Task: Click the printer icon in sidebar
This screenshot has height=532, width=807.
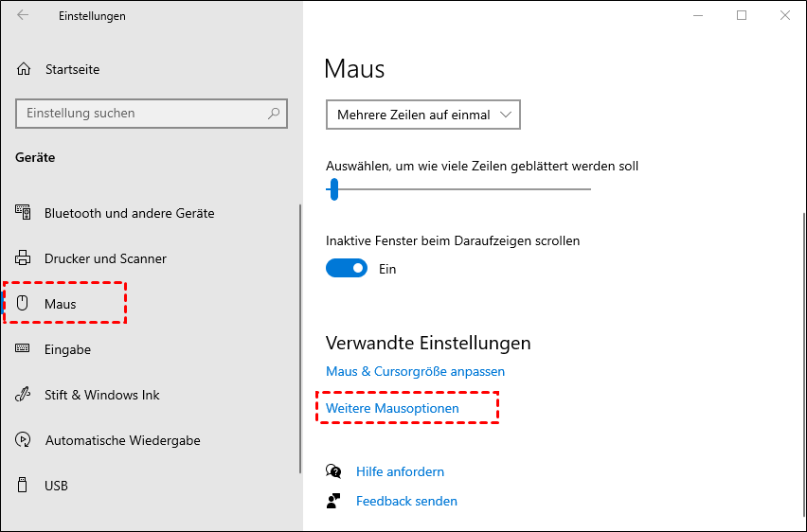Action: pos(24,258)
